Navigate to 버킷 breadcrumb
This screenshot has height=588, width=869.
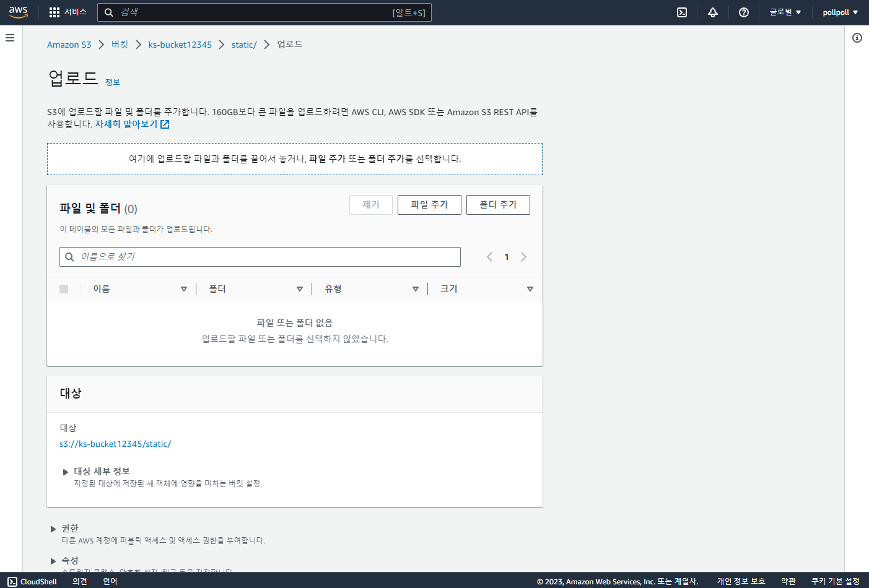coord(120,45)
